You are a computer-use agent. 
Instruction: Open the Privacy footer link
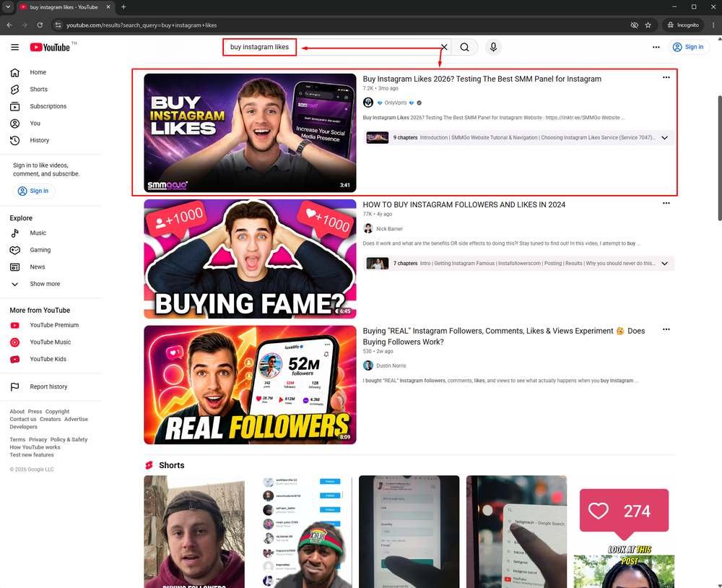pyautogui.click(x=38, y=440)
